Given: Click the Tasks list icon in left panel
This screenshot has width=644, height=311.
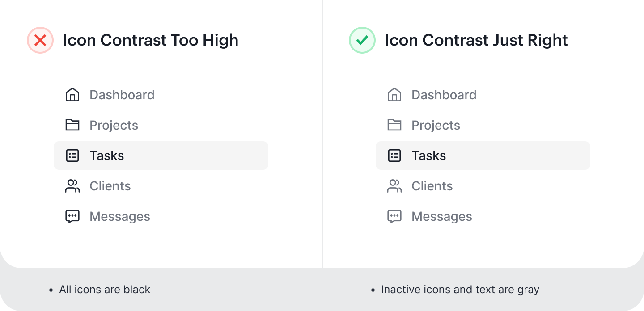Looking at the screenshot, I should pos(72,155).
